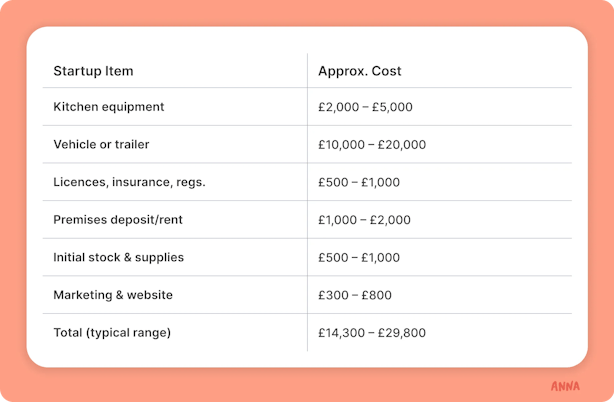The height and width of the screenshot is (402, 614).
Task: Click the Initial stock & supplies label
Action: 118,257
